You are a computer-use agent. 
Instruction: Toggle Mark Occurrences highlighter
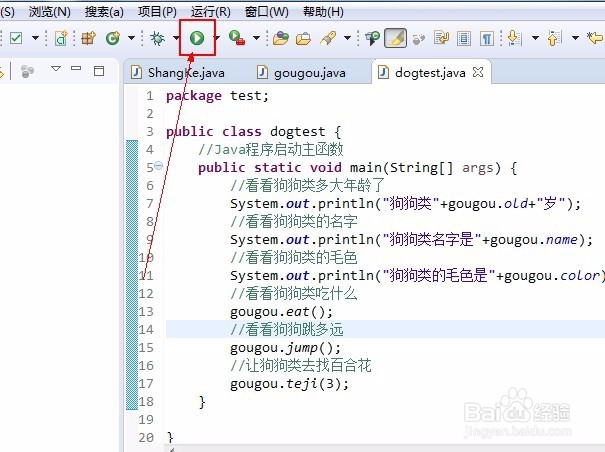coord(395,38)
